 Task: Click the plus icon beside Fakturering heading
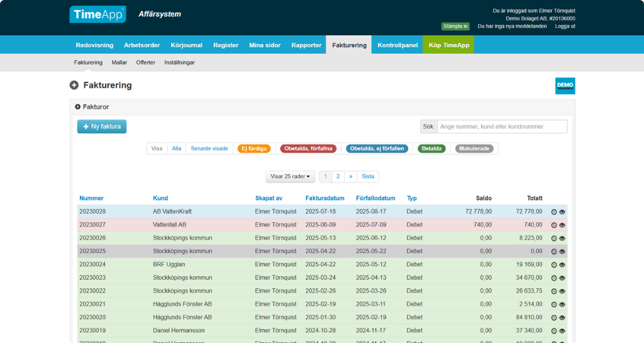coord(74,85)
